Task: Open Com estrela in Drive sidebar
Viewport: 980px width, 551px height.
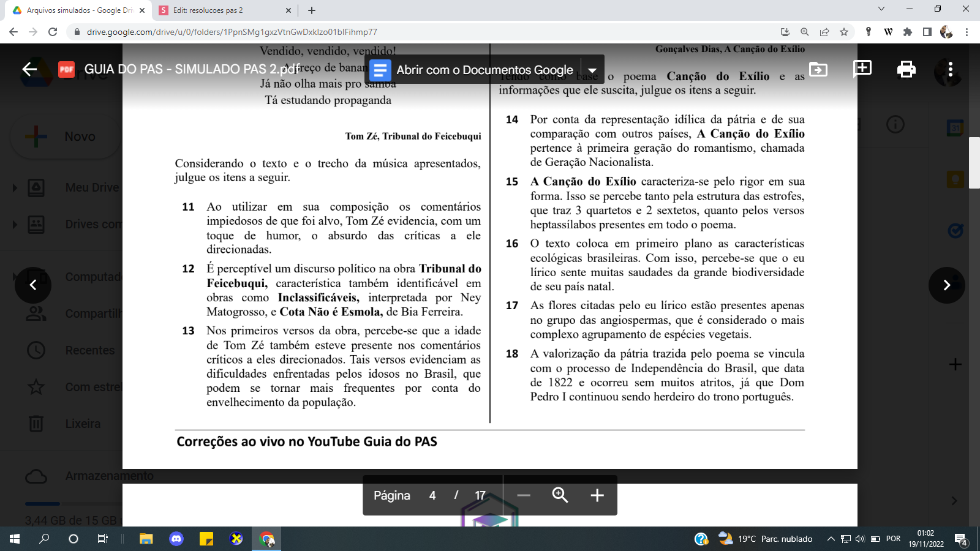Action: 94,387
